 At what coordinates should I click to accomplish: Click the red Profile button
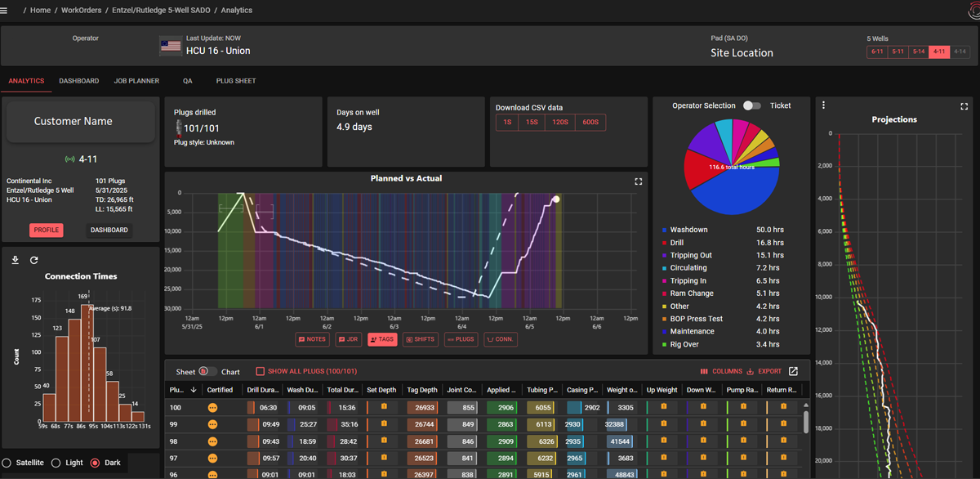[x=46, y=230]
